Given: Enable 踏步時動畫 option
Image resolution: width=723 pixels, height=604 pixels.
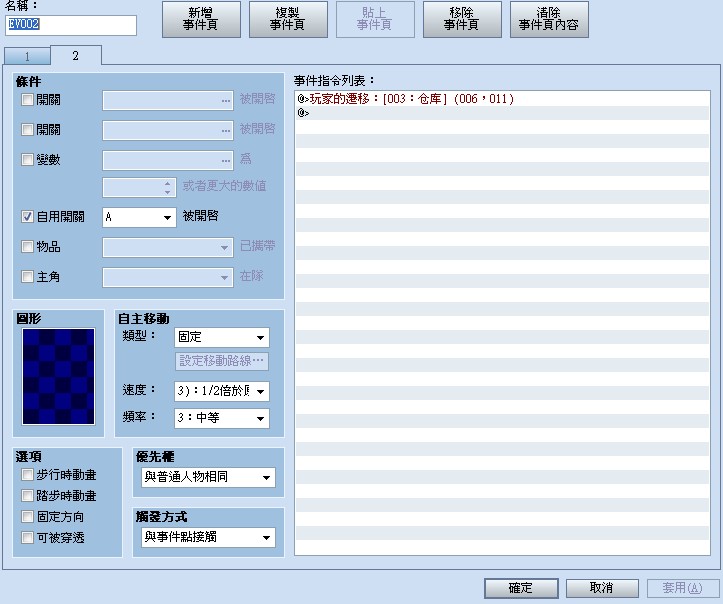Looking at the screenshot, I should (27, 496).
